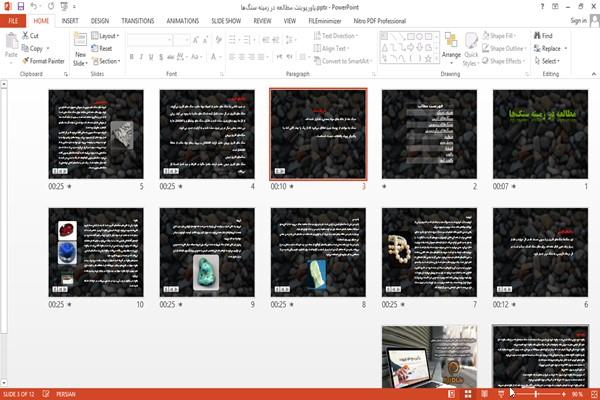600x400 pixels.
Task: Open the Section dropdown
Action: pyautogui.click(x=106, y=61)
